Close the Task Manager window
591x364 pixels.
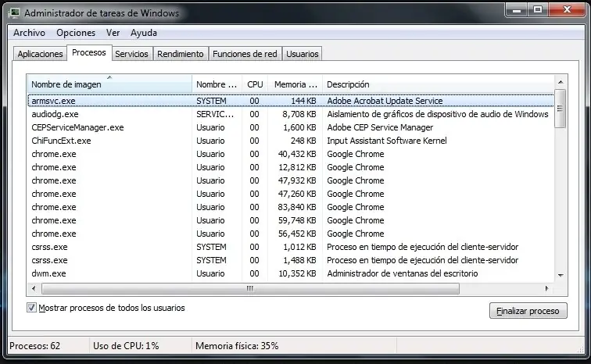(568, 10)
